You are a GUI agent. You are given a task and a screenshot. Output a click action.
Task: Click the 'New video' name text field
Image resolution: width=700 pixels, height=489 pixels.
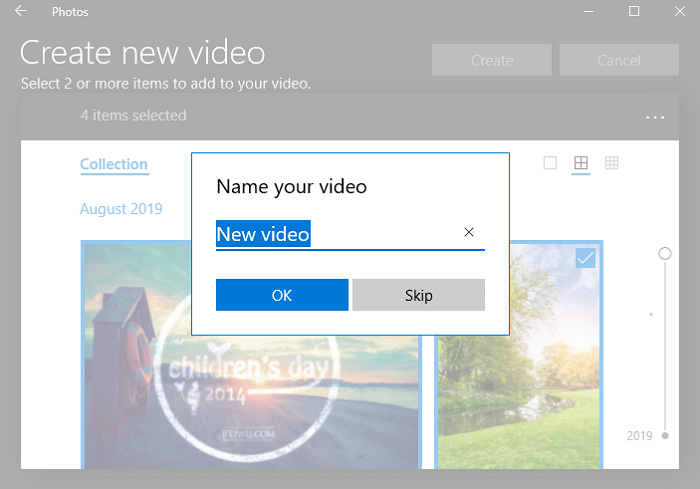[335, 234]
